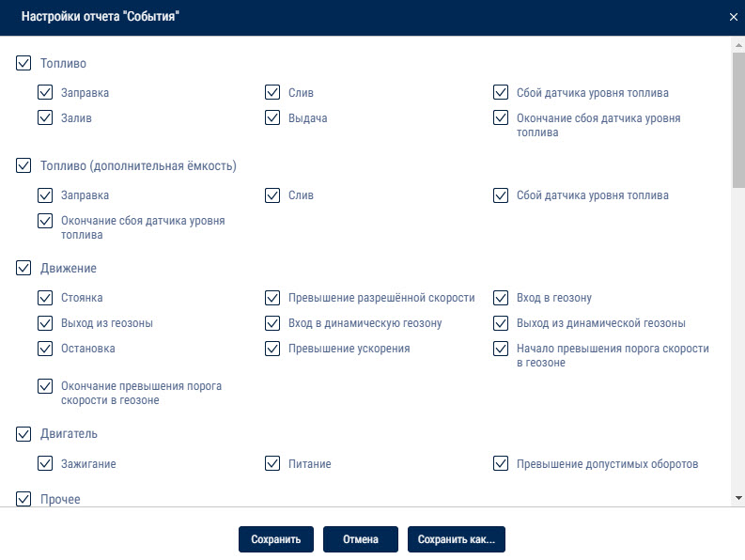Image resolution: width=745 pixels, height=560 pixels.
Task: Toggle Сбой датчика уровня топлива under Топливо
Action: click(501, 92)
